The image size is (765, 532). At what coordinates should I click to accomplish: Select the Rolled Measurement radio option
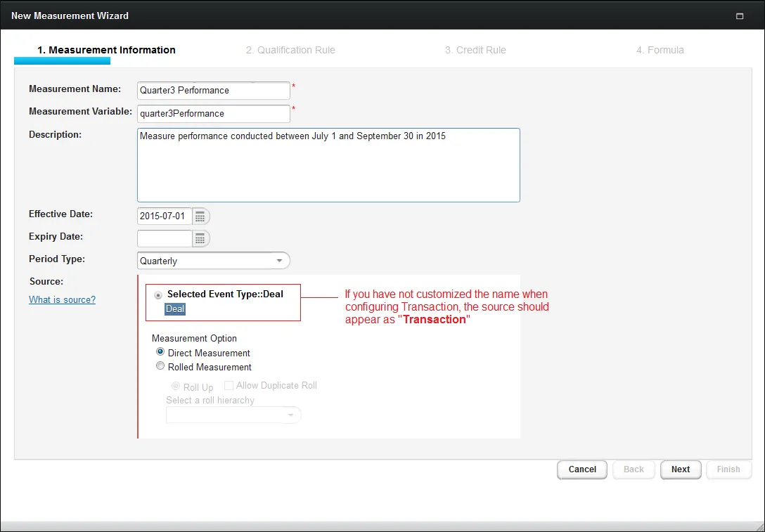[x=160, y=365]
